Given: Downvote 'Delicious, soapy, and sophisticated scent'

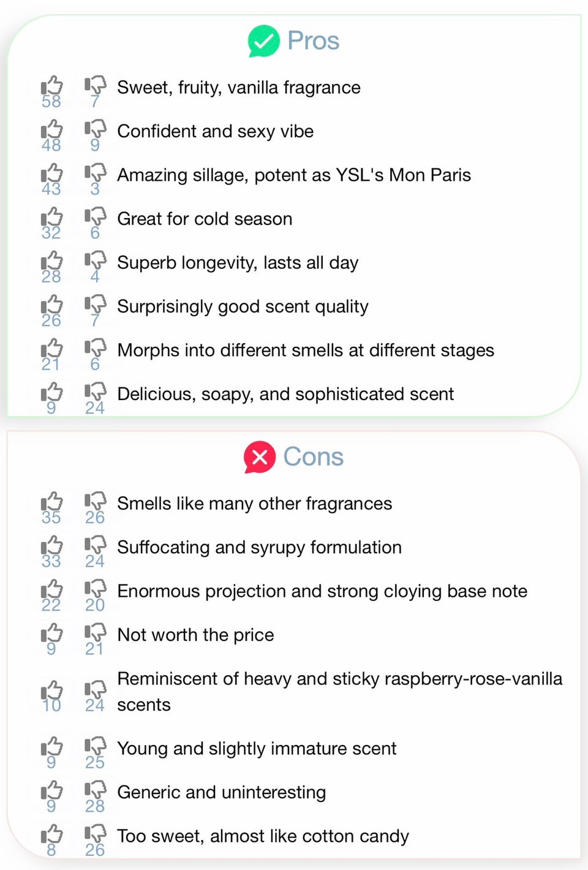Looking at the screenshot, I should pyautogui.click(x=95, y=393).
